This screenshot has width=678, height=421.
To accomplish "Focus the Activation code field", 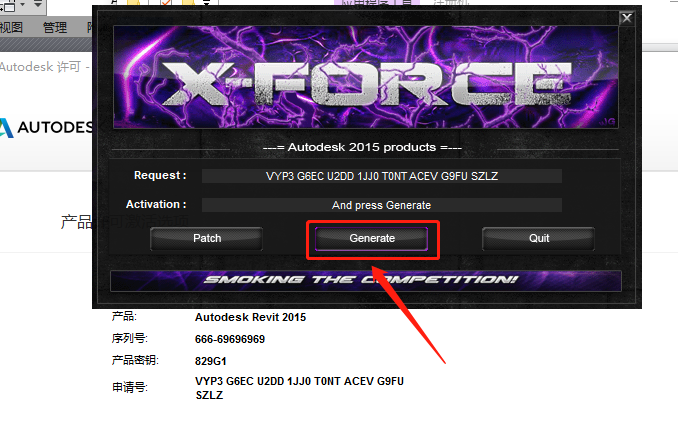I will 382,205.
